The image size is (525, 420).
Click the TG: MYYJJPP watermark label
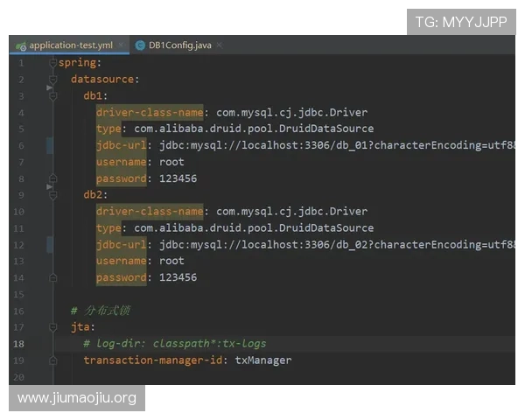(x=461, y=22)
